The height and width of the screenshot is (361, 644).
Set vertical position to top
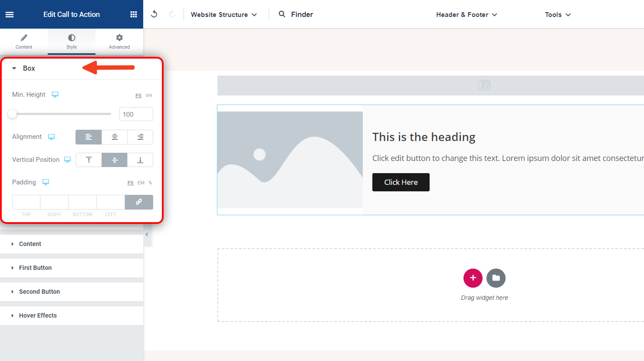click(x=89, y=160)
